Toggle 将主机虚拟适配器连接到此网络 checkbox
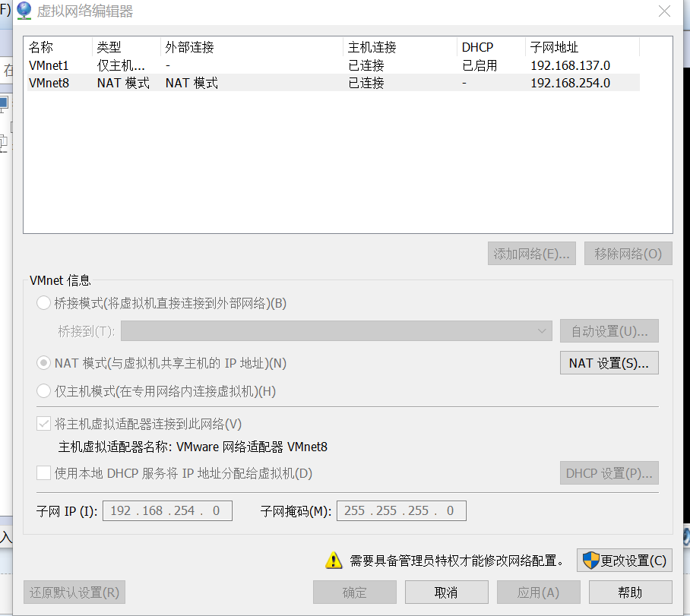This screenshot has height=616, width=690. tap(43, 424)
